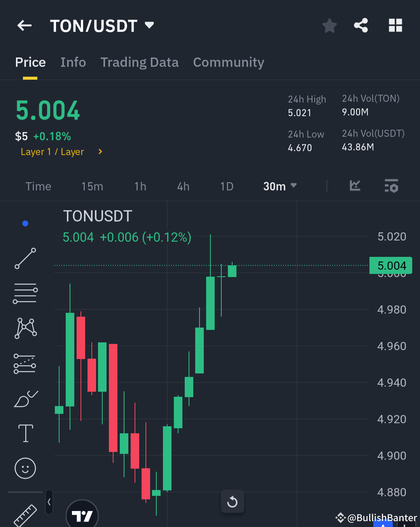Image resolution: width=420 pixels, height=527 pixels.
Task: Select the horizontal lines drawing tool
Action: pyautogui.click(x=25, y=293)
